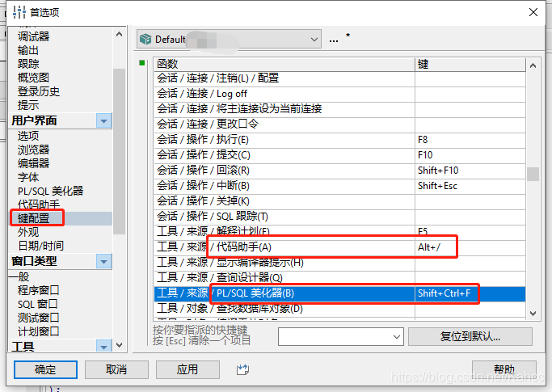Click scroll-up arrow of the function table scrollbar
Screen dimensions: 552x392
coord(533,65)
